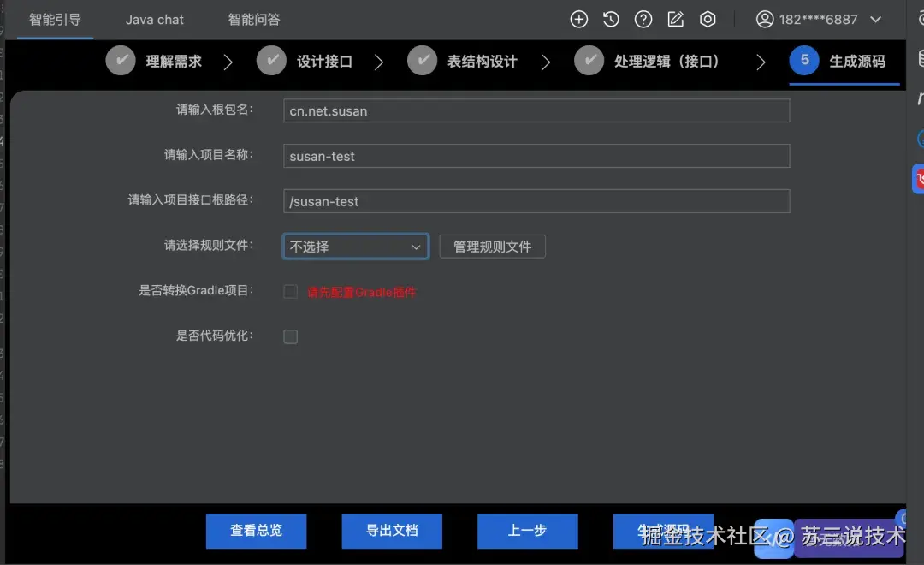Expand the account dropdown next to 182****6887
This screenshot has height=565, width=924.
874,18
